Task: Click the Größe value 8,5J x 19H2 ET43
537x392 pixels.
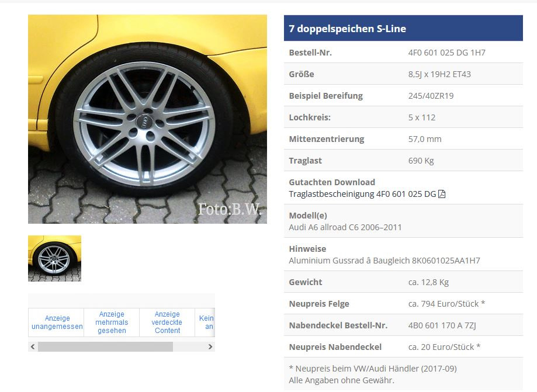Action: (x=439, y=74)
